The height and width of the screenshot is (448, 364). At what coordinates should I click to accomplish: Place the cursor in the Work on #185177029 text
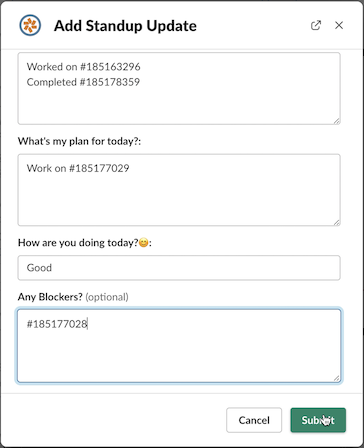pyautogui.click(x=78, y=168)
